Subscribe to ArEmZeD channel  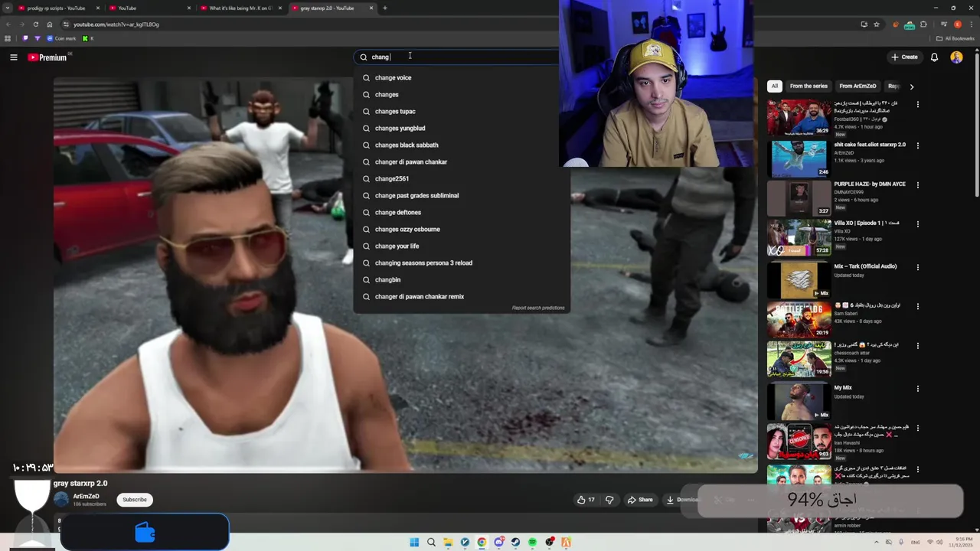[x=135, y=500]
